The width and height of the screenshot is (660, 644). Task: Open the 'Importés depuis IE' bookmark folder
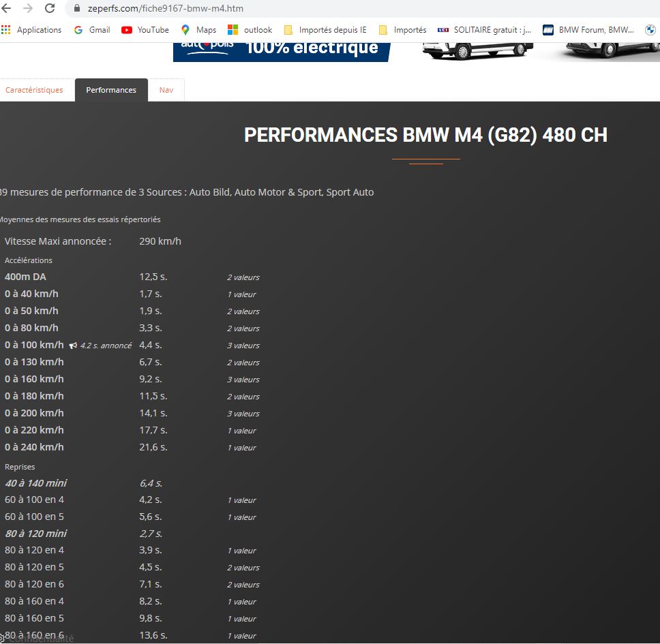(x=325, y=30)
